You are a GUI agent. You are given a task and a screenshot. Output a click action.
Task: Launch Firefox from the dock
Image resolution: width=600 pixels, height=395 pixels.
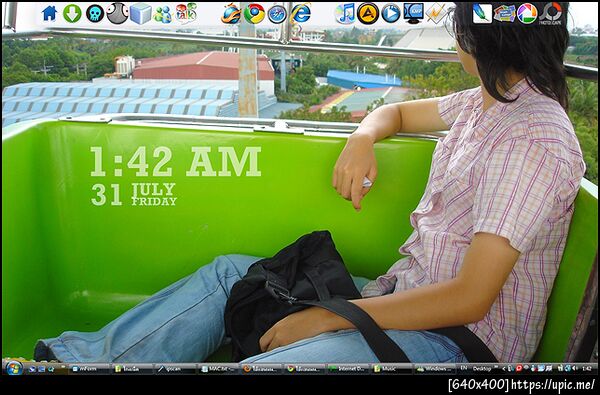tap(231, 14)
